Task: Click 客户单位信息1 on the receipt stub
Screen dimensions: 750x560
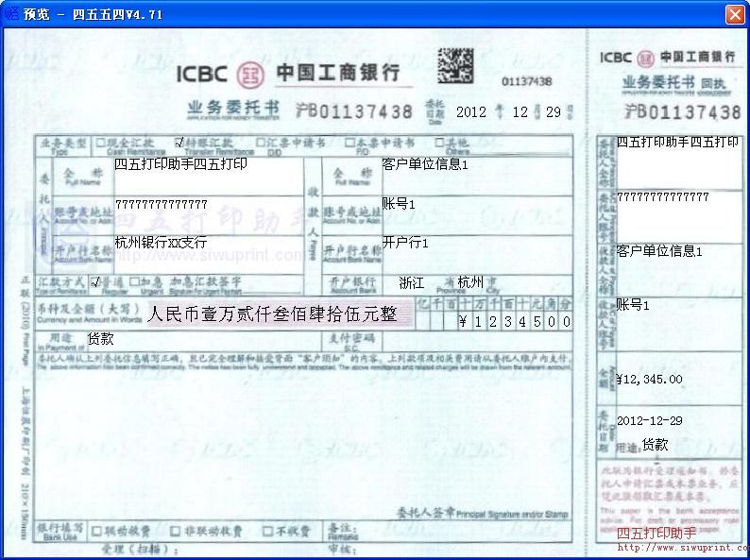Action: [659, 251]
